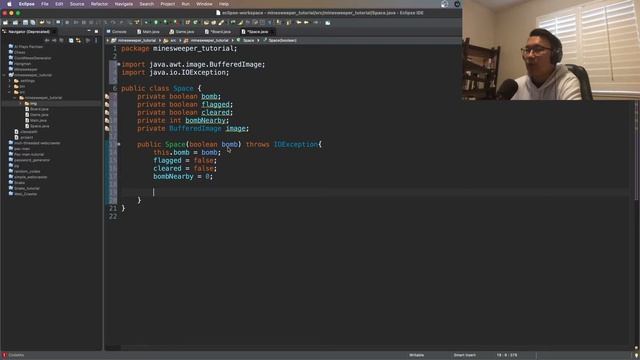Maximize the Navigator view

point(96,31)
